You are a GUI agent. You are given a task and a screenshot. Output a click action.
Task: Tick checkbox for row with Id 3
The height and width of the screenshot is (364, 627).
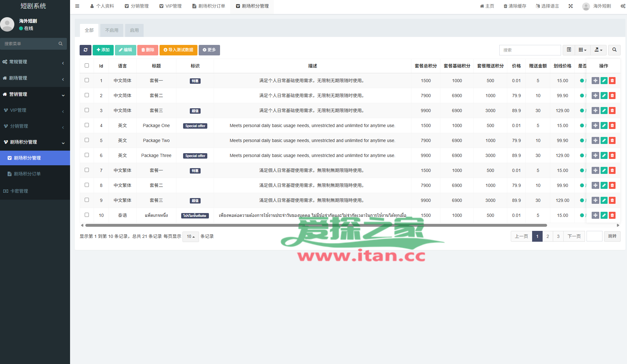pyautogui.click(x=87, y=110)
